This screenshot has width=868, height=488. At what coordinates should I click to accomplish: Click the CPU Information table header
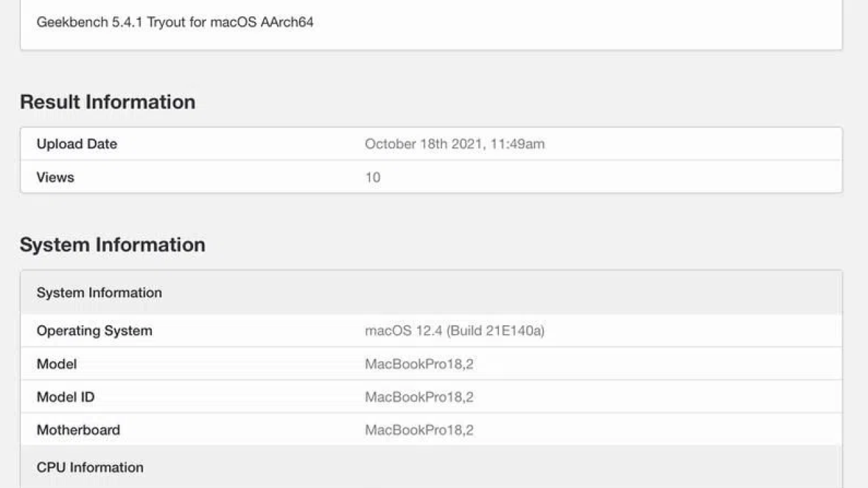coord(90,468)
